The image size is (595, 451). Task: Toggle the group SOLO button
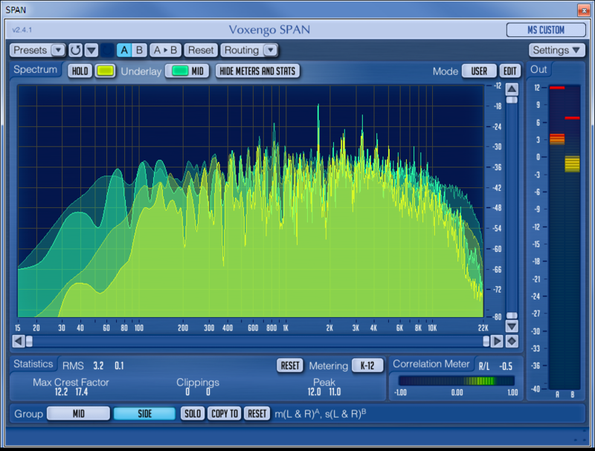tap(192, 413)
